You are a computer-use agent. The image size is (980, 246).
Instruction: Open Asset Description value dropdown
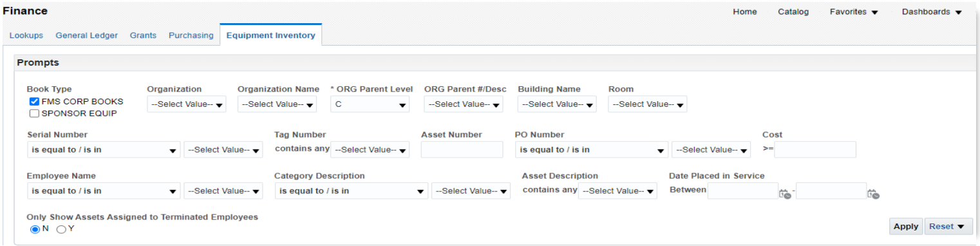click(617, 191)
